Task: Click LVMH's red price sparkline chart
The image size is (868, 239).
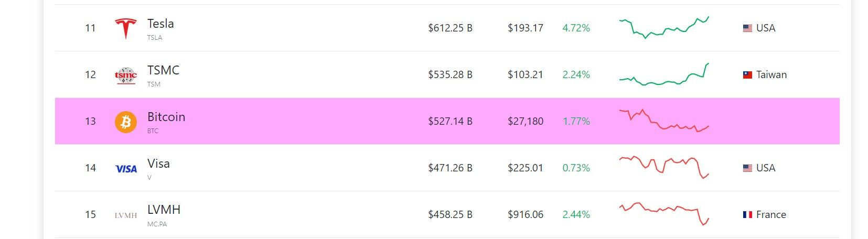Action: click(x=664, y=213)
